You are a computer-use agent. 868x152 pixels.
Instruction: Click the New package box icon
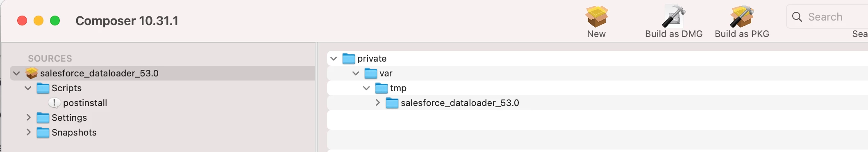(596, 16)
